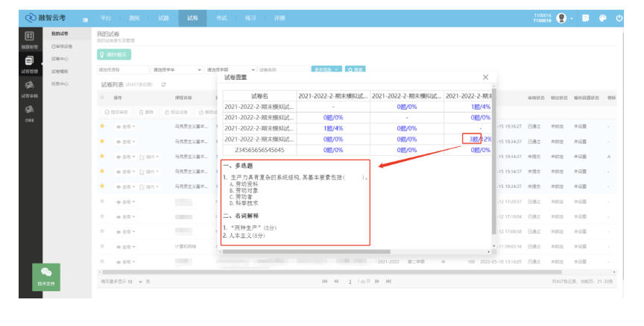This screenshot has width=644, height=326.
Task: Click the 试卷管理 sidebar icon
Action: (29, 64)
